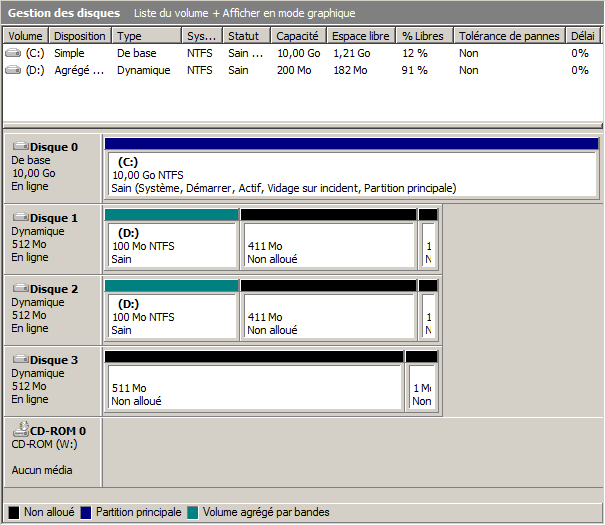Select the 511 Mo unallocated space on Disque 3
Viewport: 606px width, 526px height.
coord(254,387)
